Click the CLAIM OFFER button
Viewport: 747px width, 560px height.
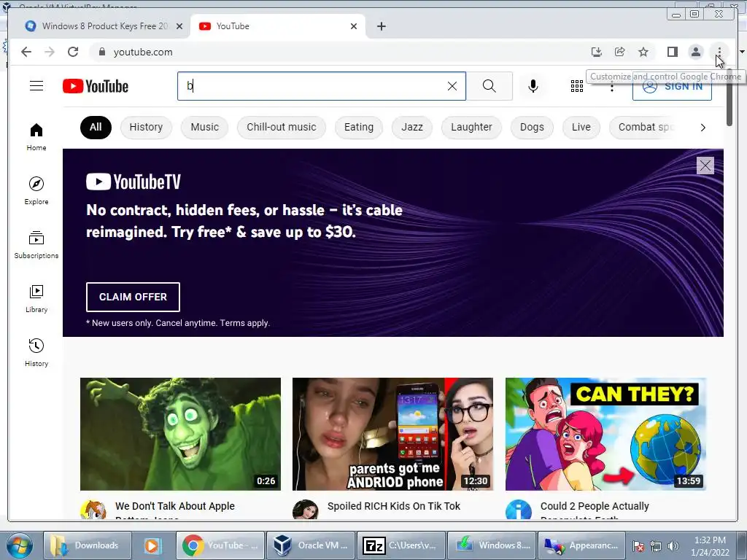click(133, 297)
